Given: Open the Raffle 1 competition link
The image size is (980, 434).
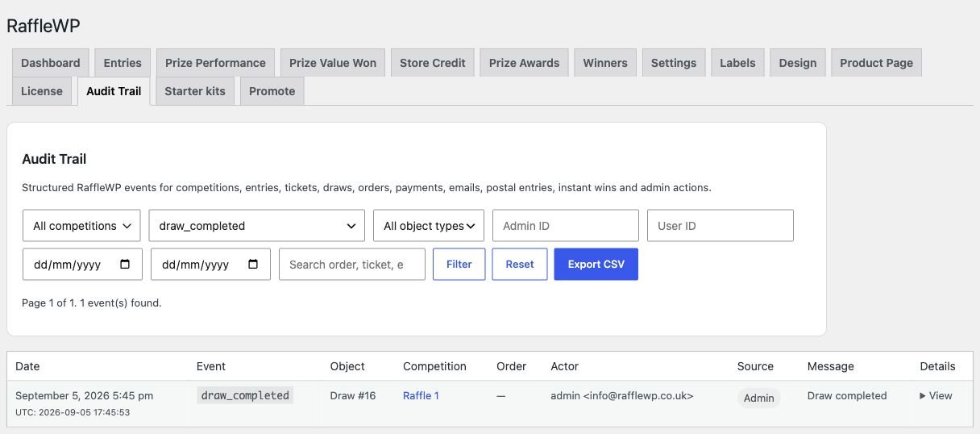Looking at the screenshot, I should pos(421,396).
